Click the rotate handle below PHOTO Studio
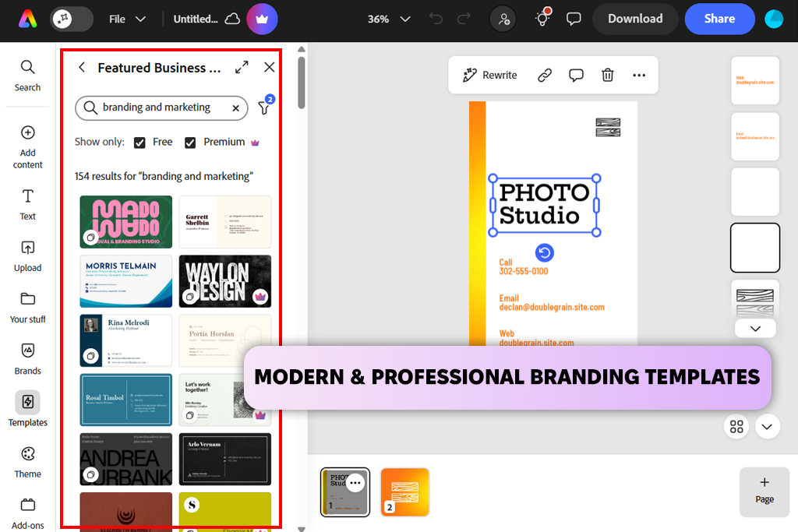Screen dimensions: 798x532 (x=544, y=253)
